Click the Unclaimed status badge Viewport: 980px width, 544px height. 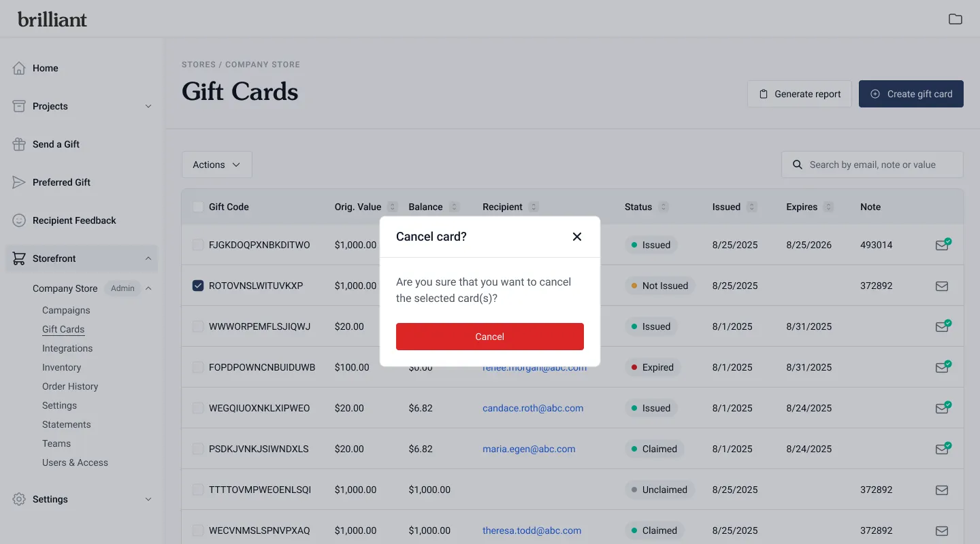(659, 490)
